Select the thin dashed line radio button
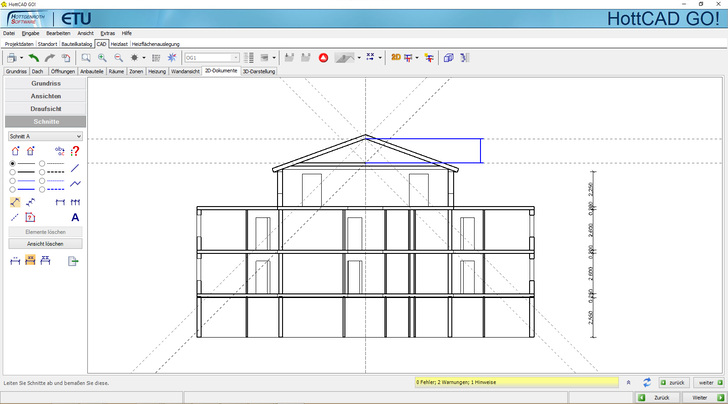 point(42,163)
